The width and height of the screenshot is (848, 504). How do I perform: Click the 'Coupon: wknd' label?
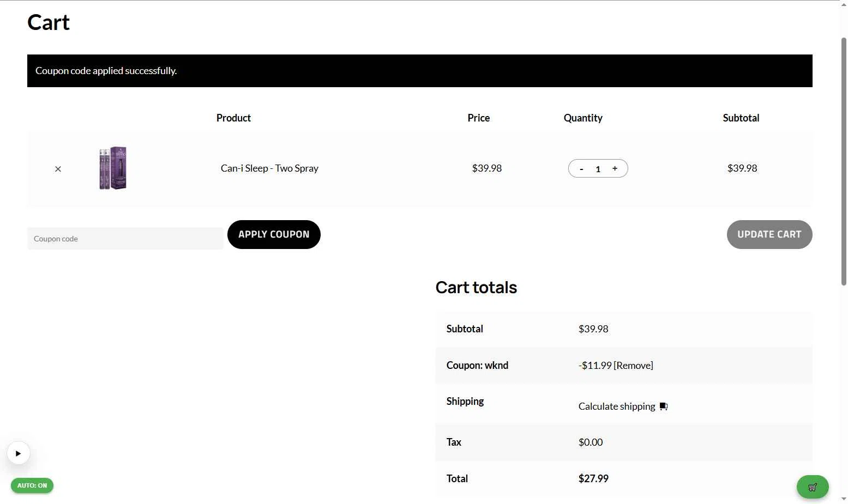click(x=477, y=366)
